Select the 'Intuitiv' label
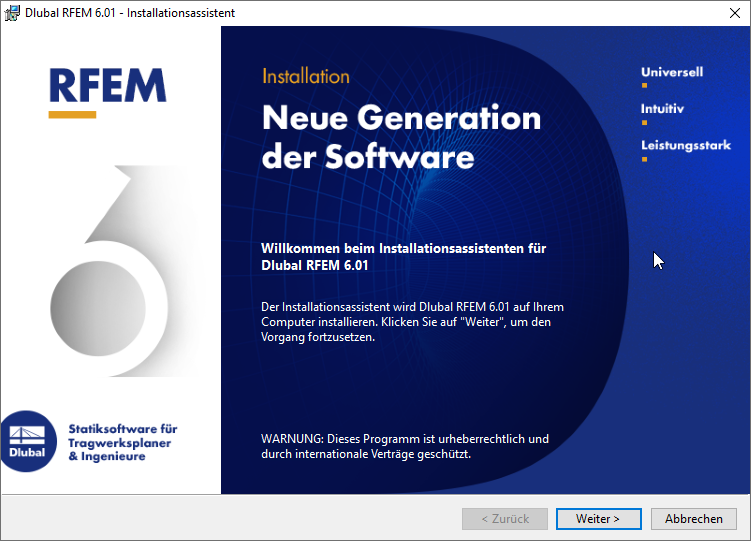Viewport: 751px width, 541px height. (662, 109)
